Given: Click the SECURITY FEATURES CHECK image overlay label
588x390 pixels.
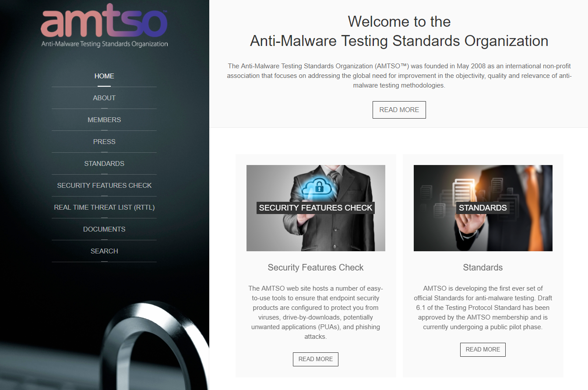Looking at the screenshot, I should pyautogui.click(x=316, y=208).
